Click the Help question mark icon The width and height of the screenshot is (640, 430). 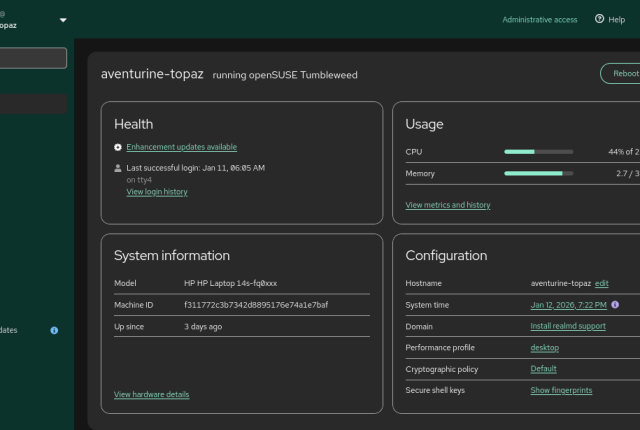pos(599,19)
